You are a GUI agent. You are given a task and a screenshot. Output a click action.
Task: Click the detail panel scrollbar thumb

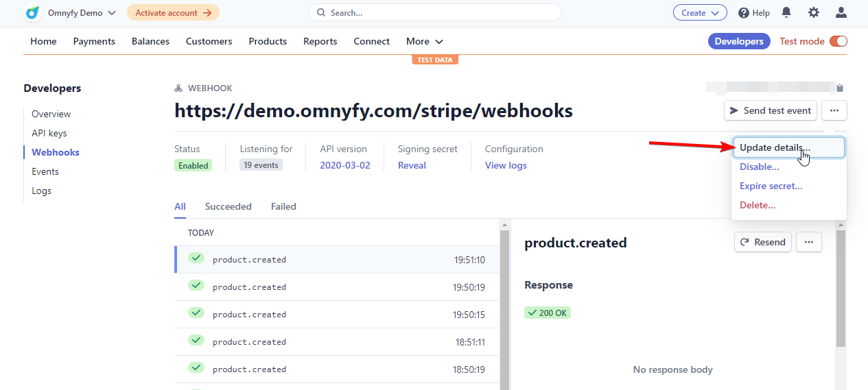pos(841,288)
